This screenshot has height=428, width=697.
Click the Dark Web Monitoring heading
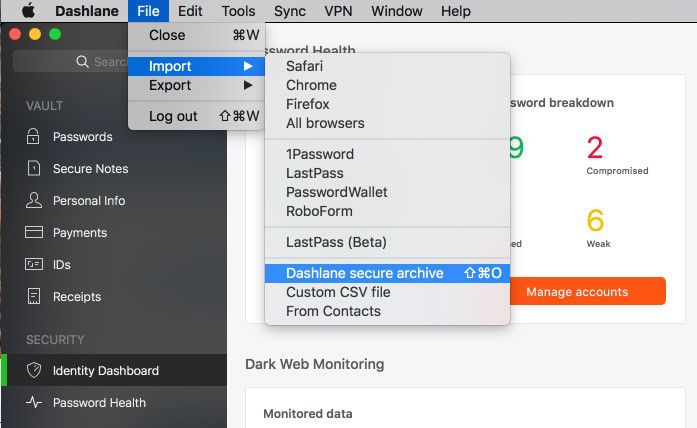click(315, 364)
